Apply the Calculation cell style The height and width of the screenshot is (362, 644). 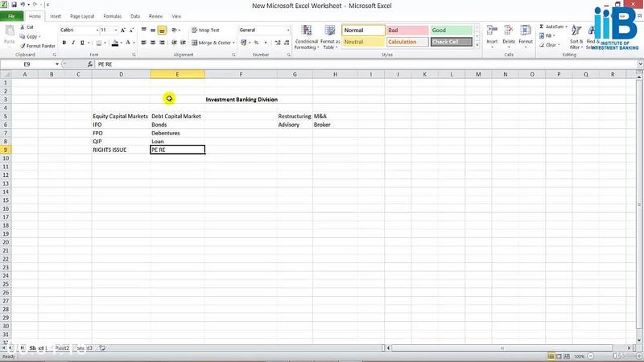[407, 42]
